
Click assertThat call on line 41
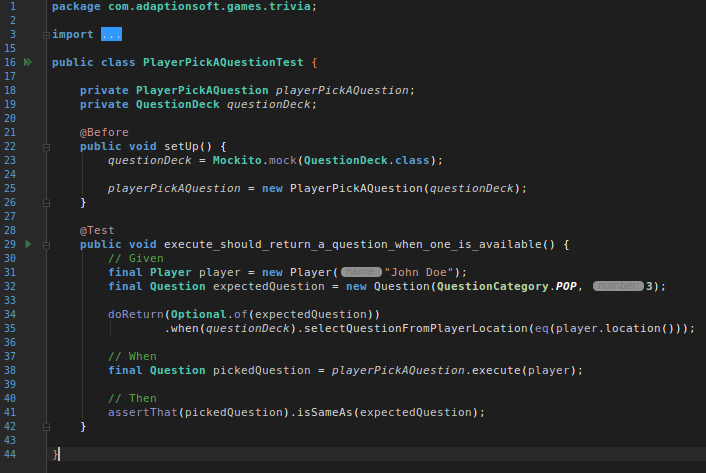[x=143, y=412]
